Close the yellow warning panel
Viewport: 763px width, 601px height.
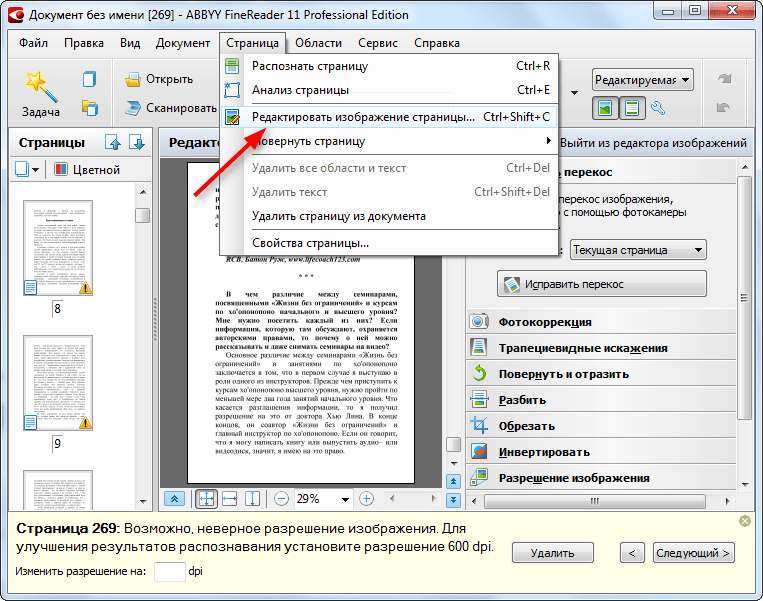[x=745, y=522]
